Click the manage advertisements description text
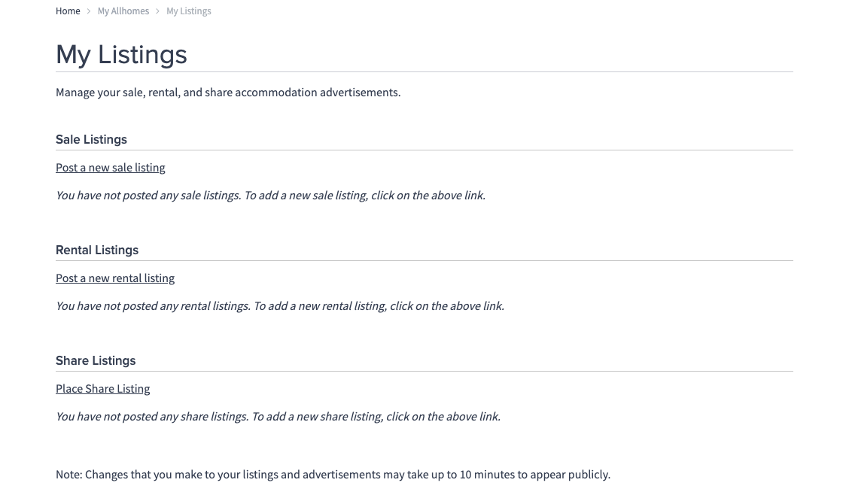The image size is (846, 504). click(227, 92)
